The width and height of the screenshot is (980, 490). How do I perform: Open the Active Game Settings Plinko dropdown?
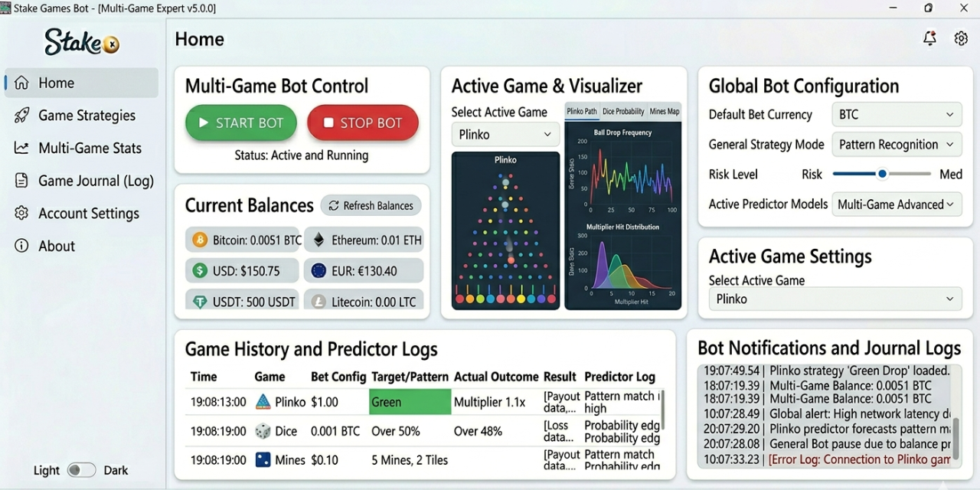pyautogui.click(x=835, y=299)
